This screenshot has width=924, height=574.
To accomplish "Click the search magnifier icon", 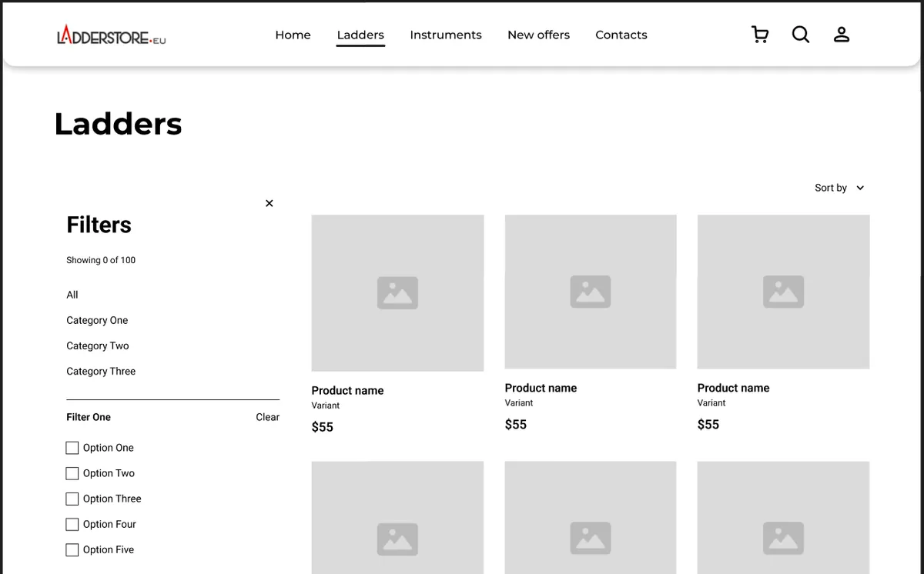I will coord(801,35).
